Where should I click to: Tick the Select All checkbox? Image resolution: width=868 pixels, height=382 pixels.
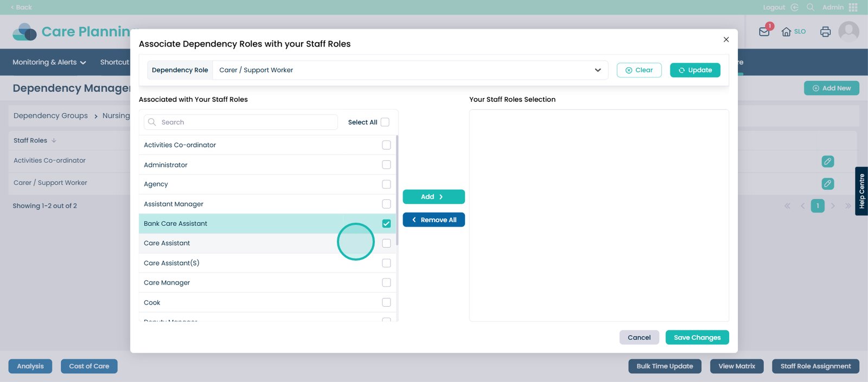click(x=385, y=122)
